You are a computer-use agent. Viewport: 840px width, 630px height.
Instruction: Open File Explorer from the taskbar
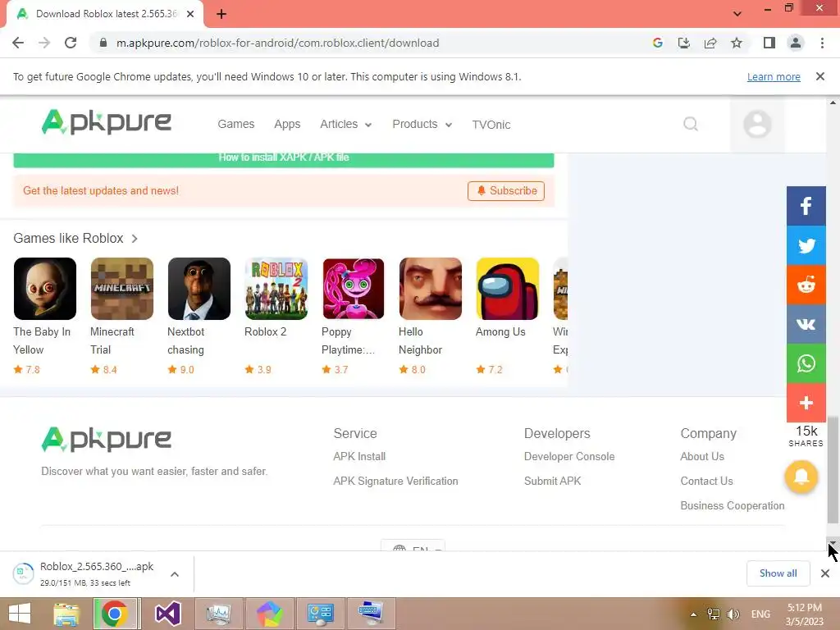pos(66,614)
